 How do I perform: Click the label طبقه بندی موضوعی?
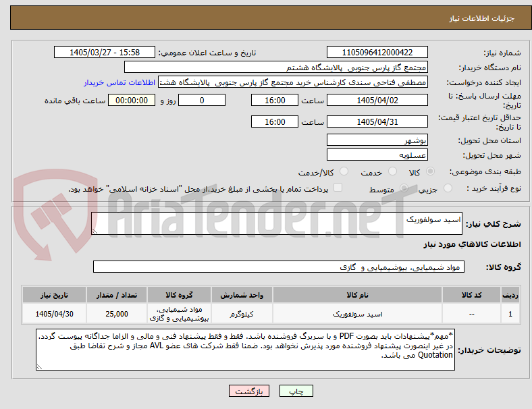coord(485,171)
